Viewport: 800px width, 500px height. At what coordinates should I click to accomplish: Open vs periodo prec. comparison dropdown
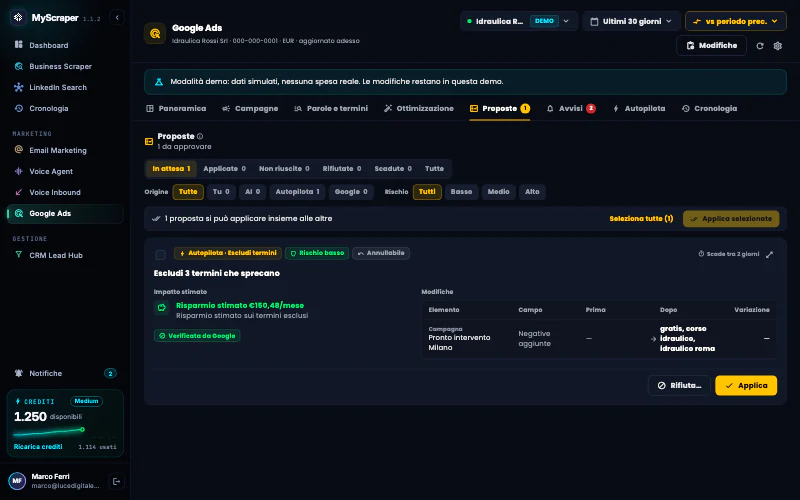tap(735, 21)
